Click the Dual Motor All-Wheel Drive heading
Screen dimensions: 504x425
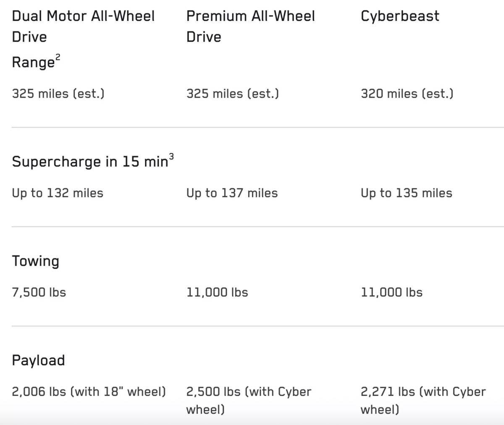coord(83,26)
